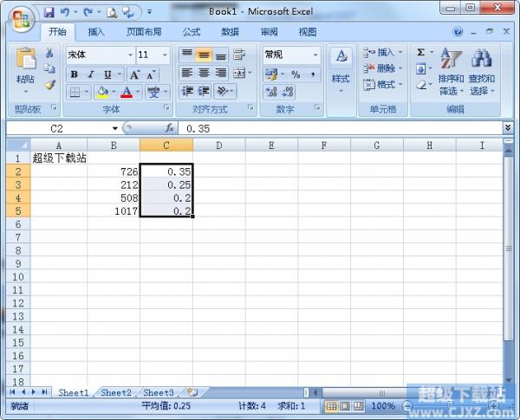Apply red font color to text
Viewport: 520px width, 420px height.
(x=127, y=92)
